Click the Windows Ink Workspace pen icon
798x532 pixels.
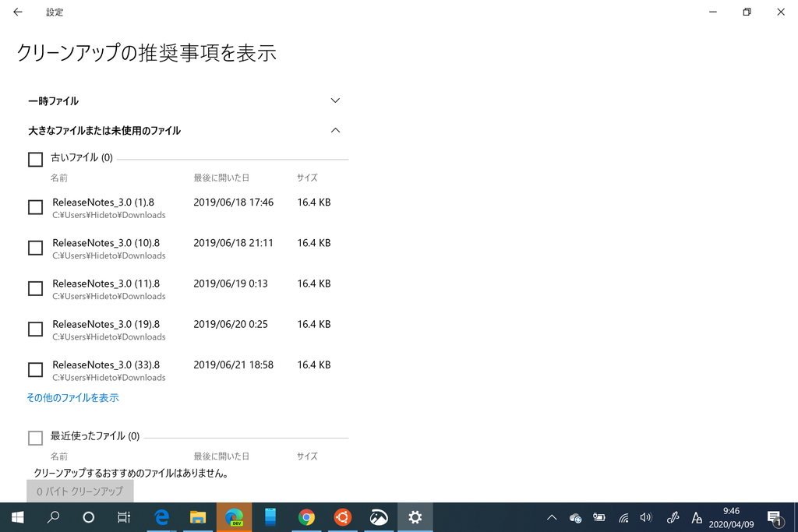tap(672, 516)
